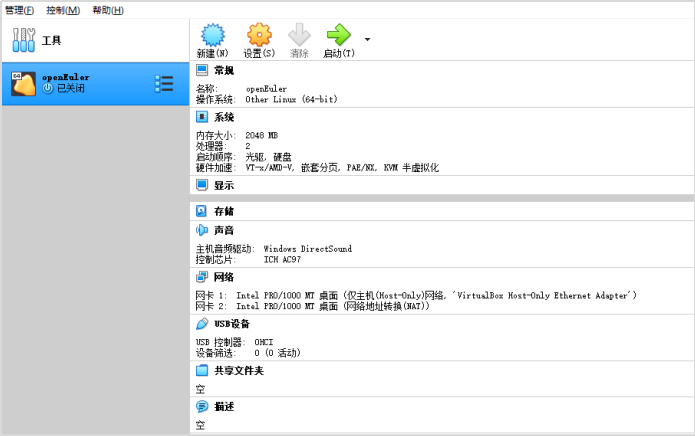This screenshot has height=436, width=695.
Task: Open the 工具 tools wrench icon
Action: click(x=23, y=40)
